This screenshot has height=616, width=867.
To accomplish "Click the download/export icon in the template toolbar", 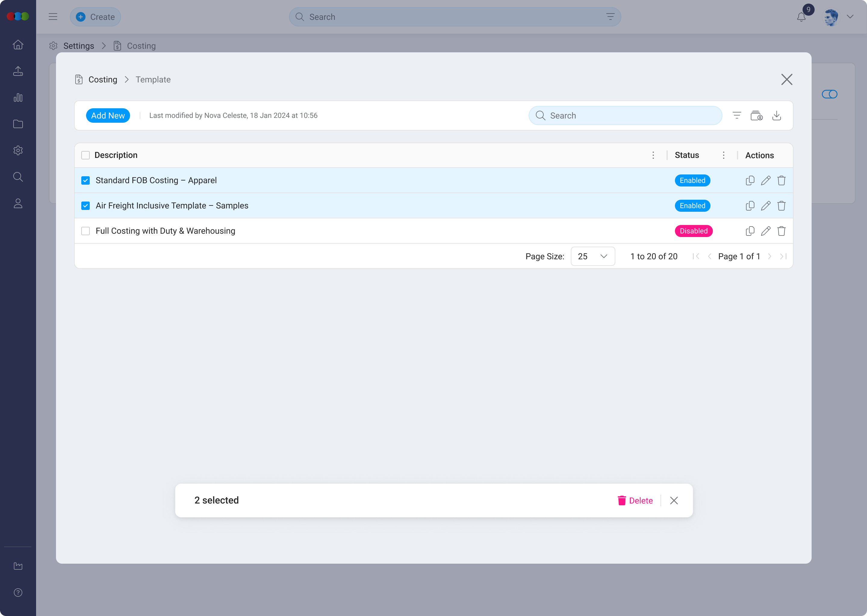I will (777, 115).
